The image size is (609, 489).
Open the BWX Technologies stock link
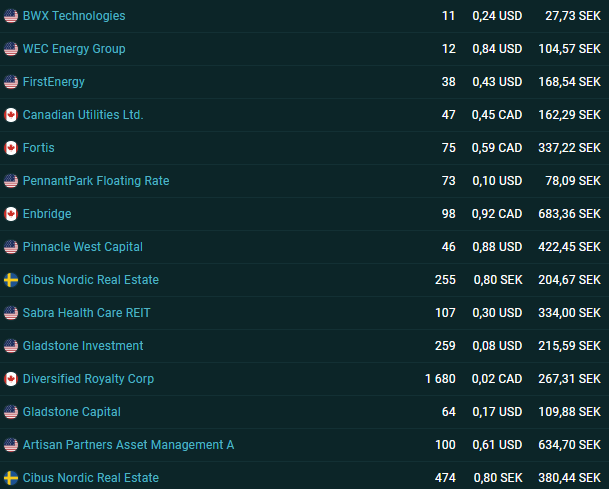[x=74, y=16]
